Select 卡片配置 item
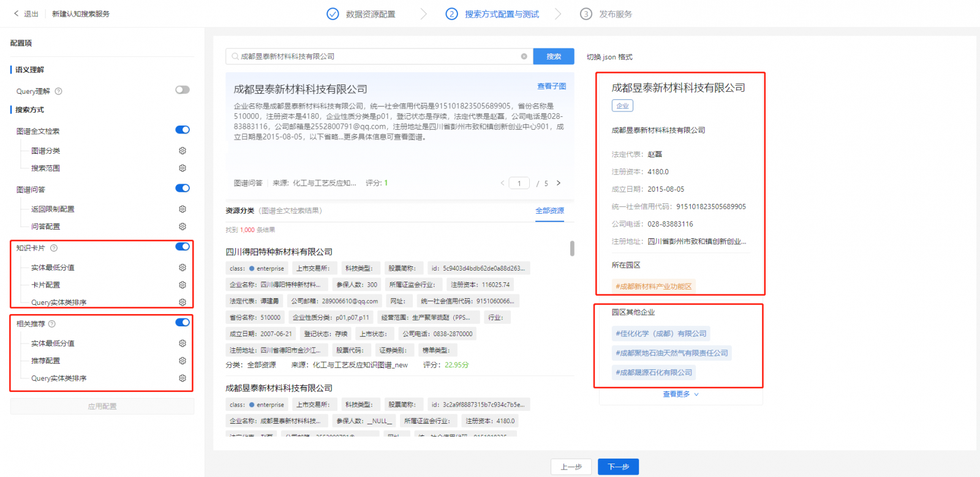Viewport: 980px width, 477px height. click(x=45, y=285)
